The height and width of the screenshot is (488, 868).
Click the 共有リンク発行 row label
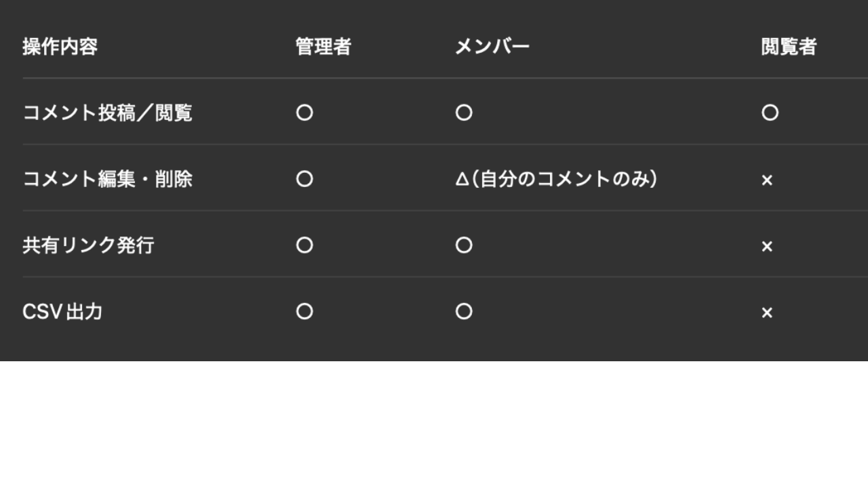click(88, 245)
